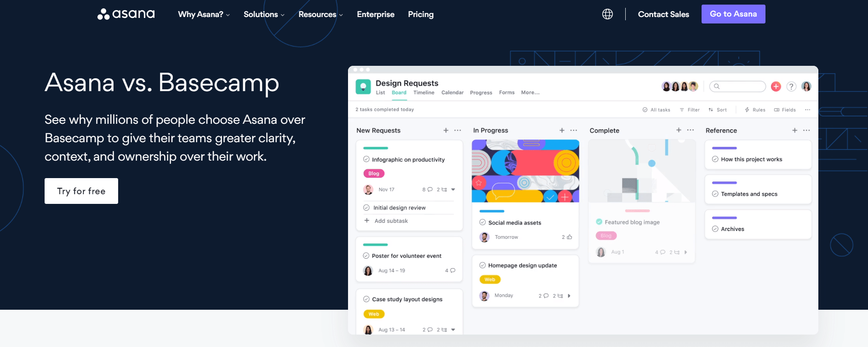This screenshot has width=868, height=347.
Task: Click Add subtask plus icon
Action: click(367, 220)
